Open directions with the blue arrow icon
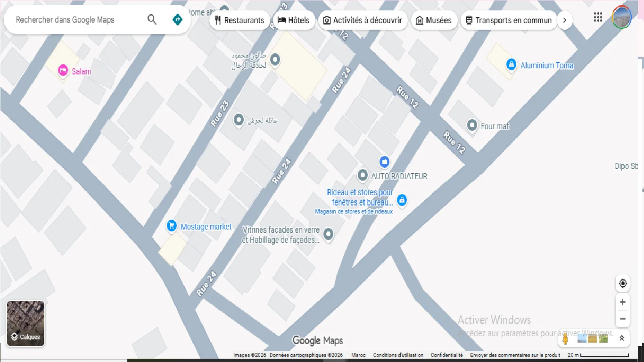The image size is (644, 362). click(x=177, y=20)
